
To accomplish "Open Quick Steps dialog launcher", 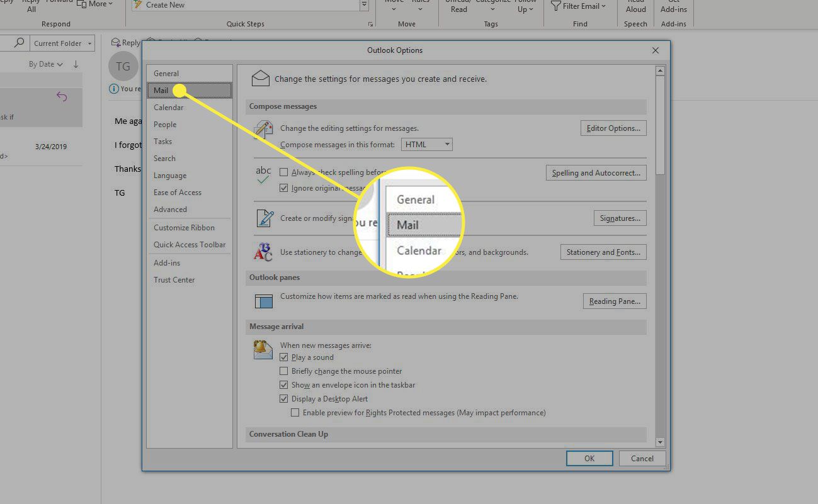I will [x=370, y=25].
